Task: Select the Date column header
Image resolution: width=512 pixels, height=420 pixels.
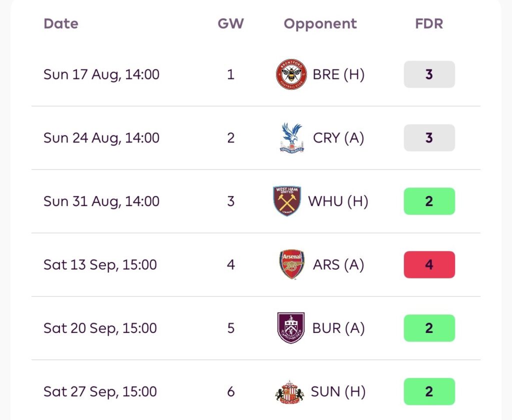Action: coord(61,24)
